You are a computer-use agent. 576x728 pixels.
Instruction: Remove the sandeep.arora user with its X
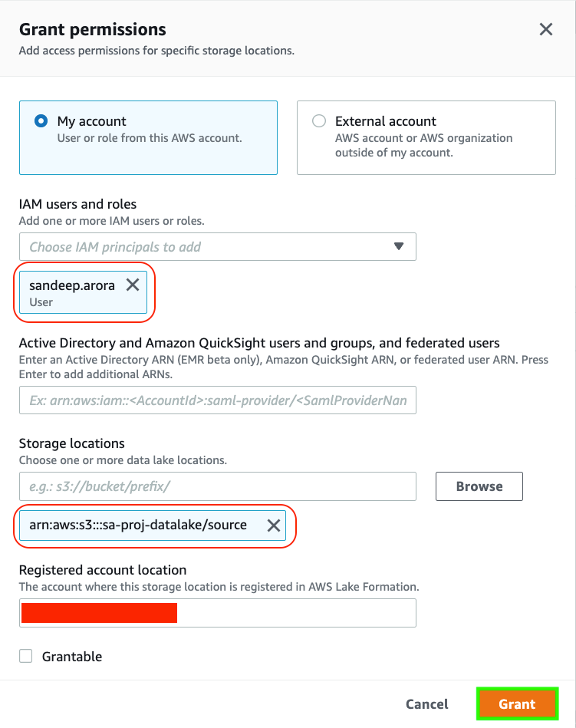(x=133, y=285)
